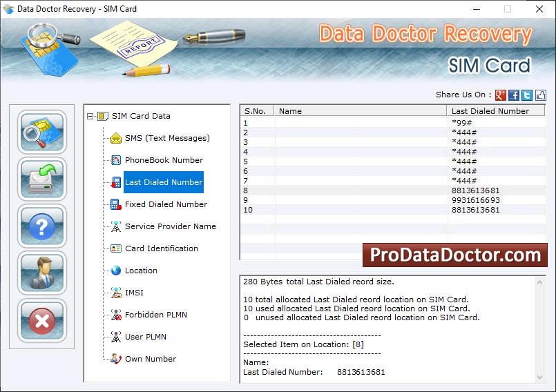This screenshot has width=556, height=392.
Task: Select Forbidden PLMN tree item
Action: [156, 315]
